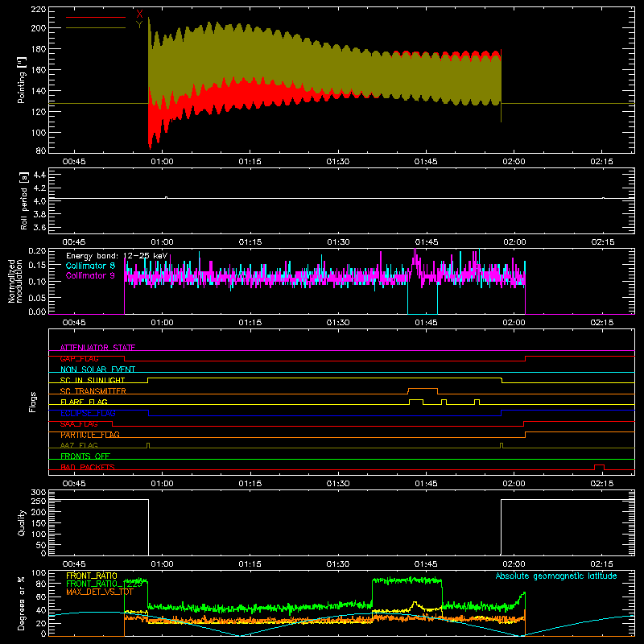The image size is (644, 644).
Task: Click the 'Degrees or %' axis title
Action: coord(22,603)
